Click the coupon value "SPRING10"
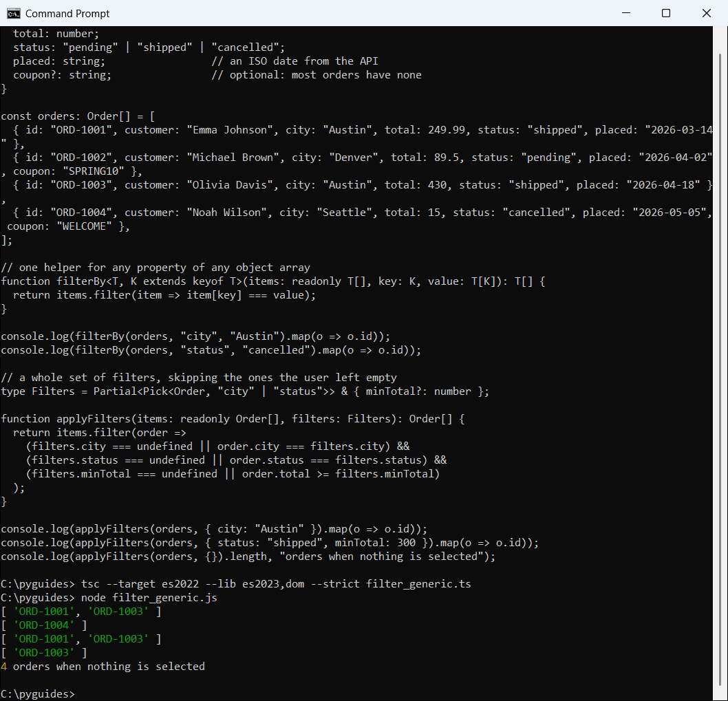The height and width of the screenshot is (701, 728). tap(94, 171)
